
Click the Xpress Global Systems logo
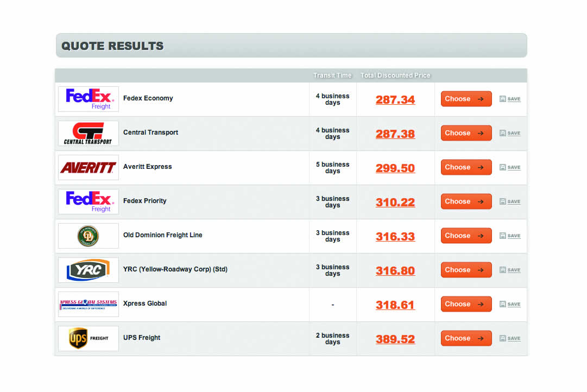(x=89, y=304)
